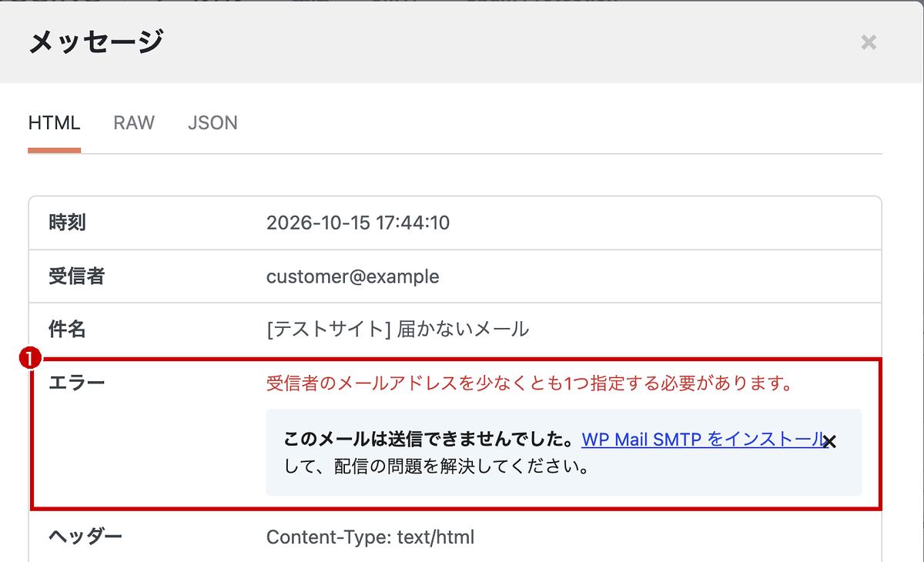Follow the WP Mail SMTP をインストール link
This screenshot has width=924, height=562.
point(704,440)
